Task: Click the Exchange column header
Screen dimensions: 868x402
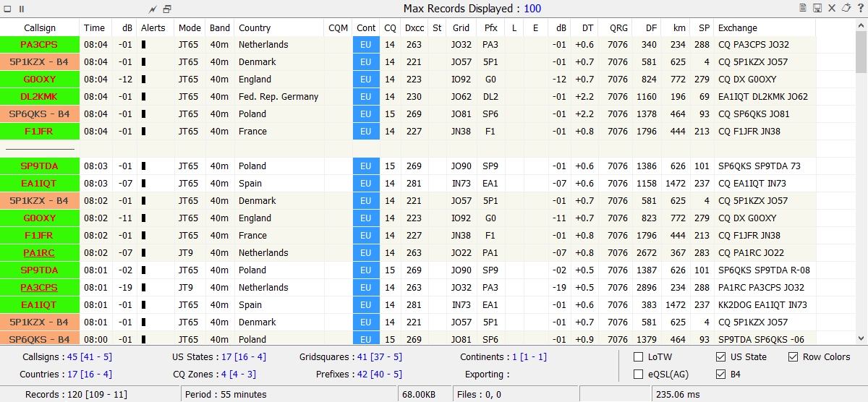Action: click(738, 28)
